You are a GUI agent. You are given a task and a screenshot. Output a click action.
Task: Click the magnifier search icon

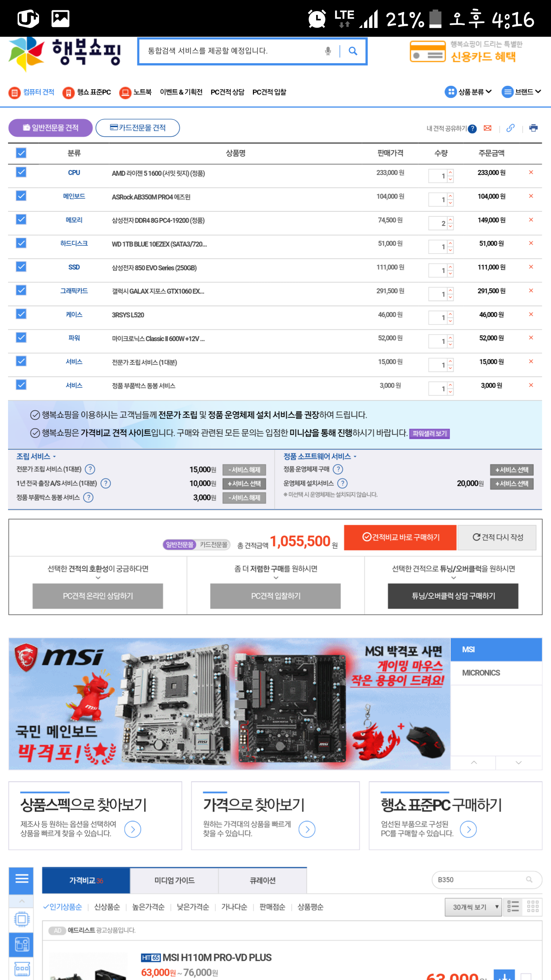[353, 51]
